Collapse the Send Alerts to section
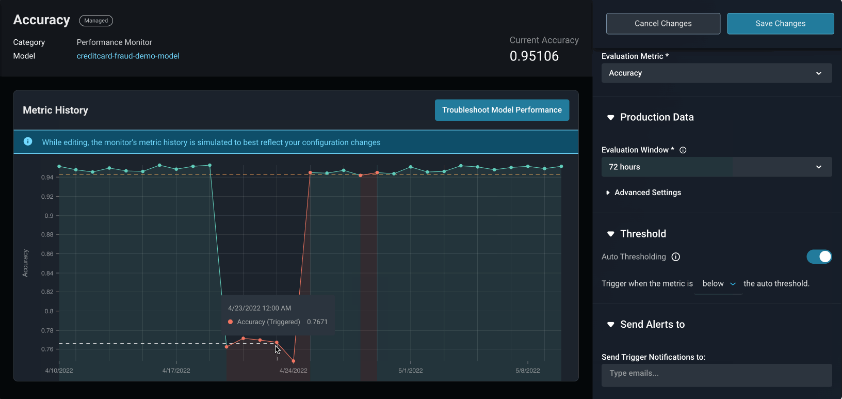Screen dimensions: 842x399 pyautogui.click(x=645, y=324)
